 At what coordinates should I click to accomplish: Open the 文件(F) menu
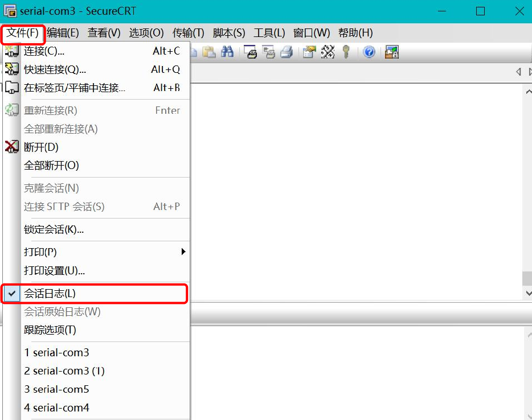[x=22, y=33]
